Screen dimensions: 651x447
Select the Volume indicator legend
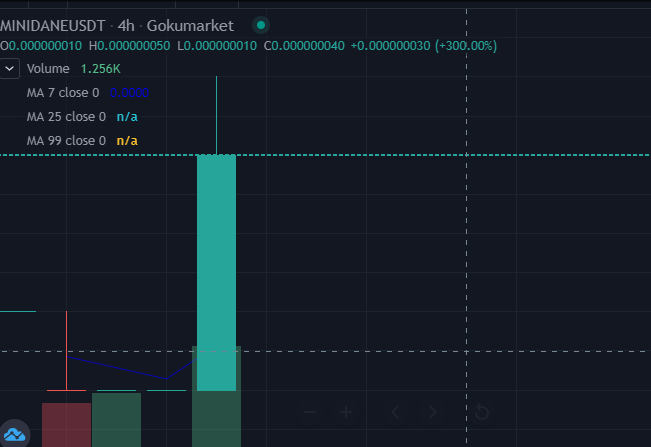(48, 68)
